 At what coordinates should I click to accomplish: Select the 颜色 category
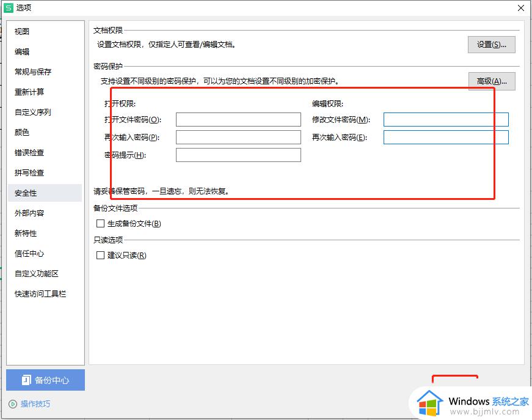[22, 132]
